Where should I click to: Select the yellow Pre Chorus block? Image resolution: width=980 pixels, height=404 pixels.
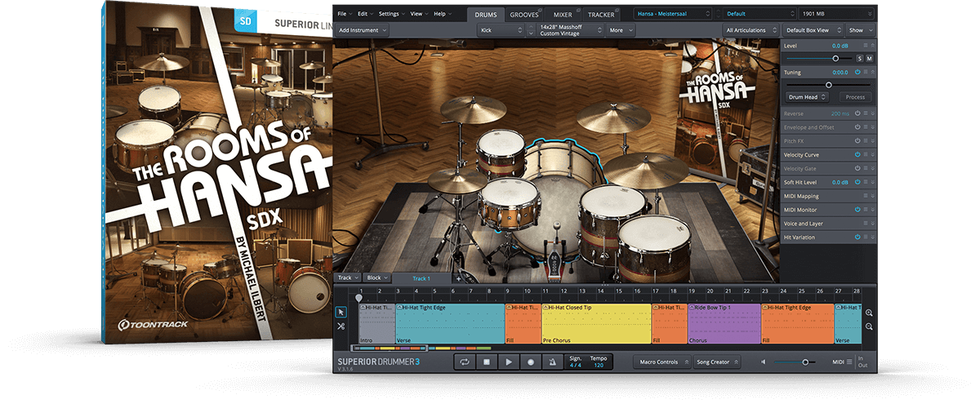point(595,323)
